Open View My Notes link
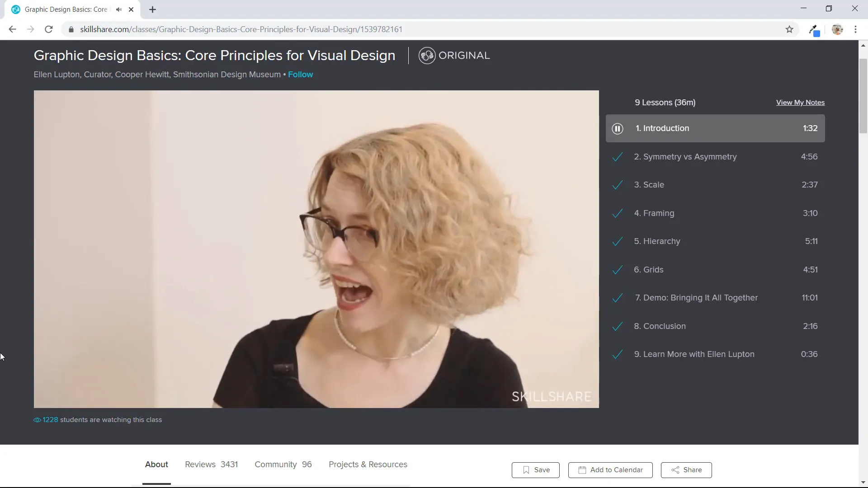868x488 pixels. point(800,103)
